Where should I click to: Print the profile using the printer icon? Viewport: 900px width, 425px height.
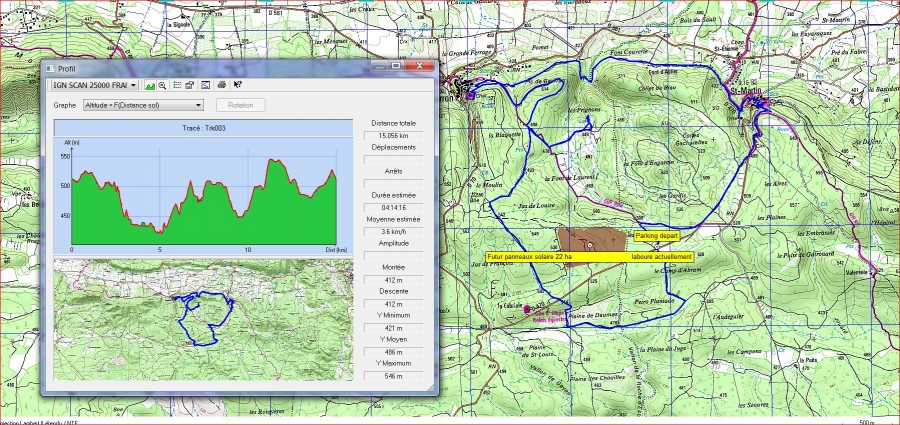(x=222, y=85)
